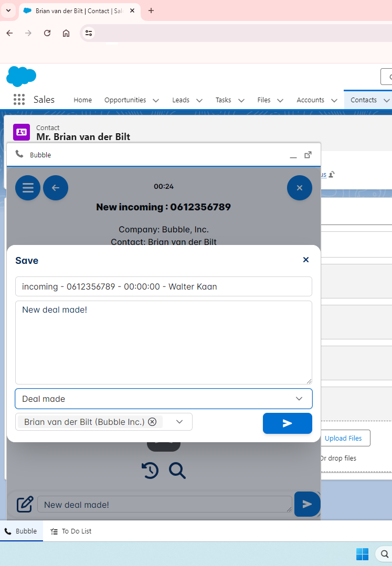392x566 pixels.
Task: Remove Brian van der Bilt selection chip
Action: [152, 422]
